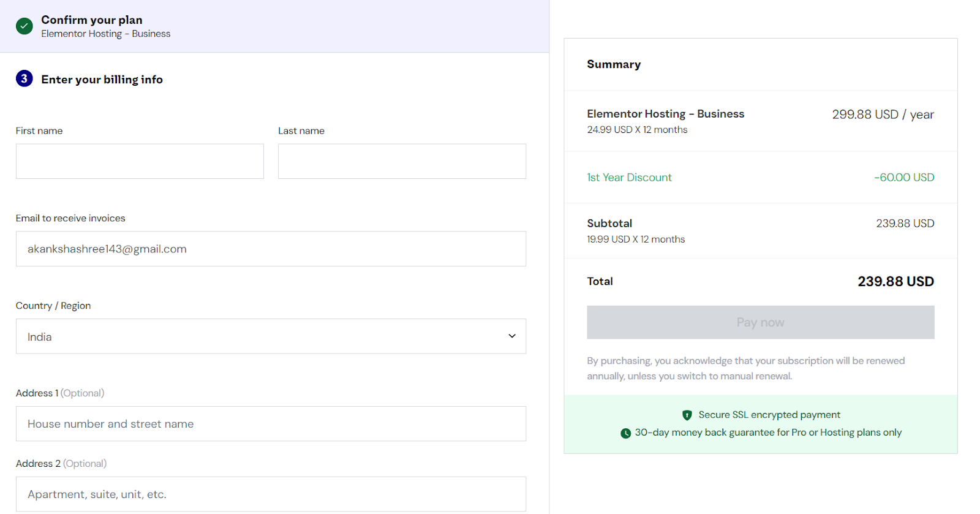Click the Last name label
The width and height of the screenshot is (980, 514).
[301, 130]
